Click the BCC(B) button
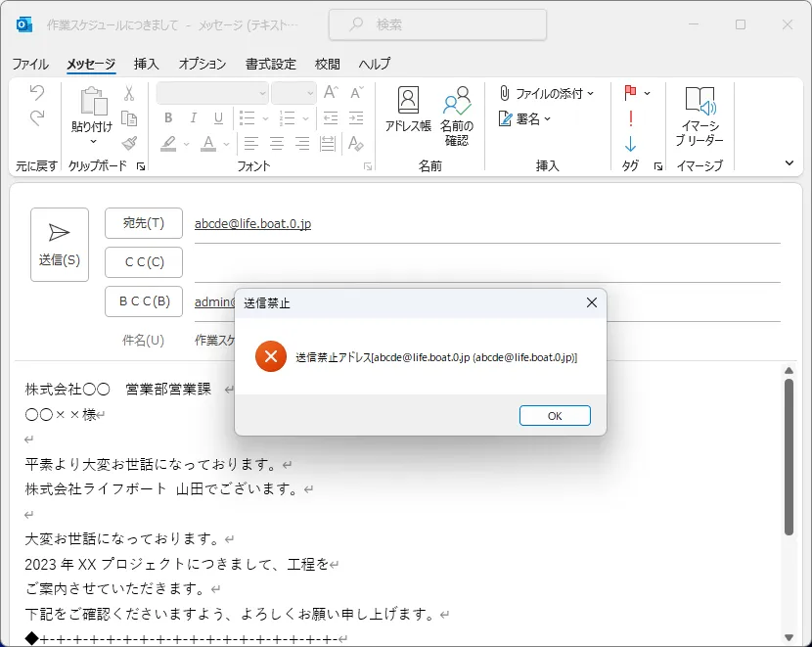The height and width of the screenshot is (647, 812). click(144, 300)
